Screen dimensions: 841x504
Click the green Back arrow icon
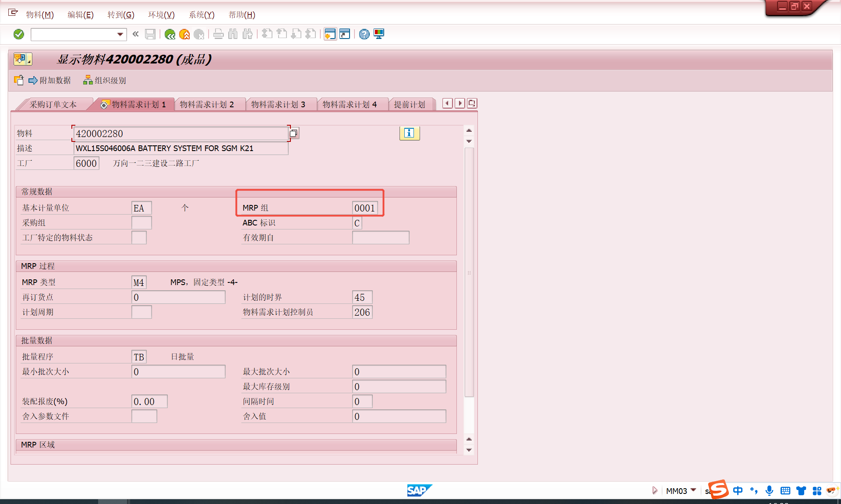170,34
